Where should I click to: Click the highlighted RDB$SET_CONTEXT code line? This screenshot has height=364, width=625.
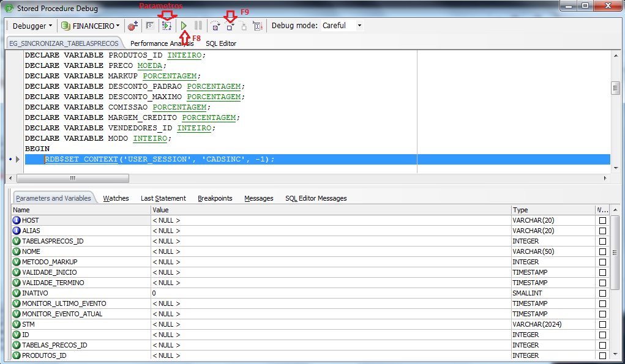(317, 159)
